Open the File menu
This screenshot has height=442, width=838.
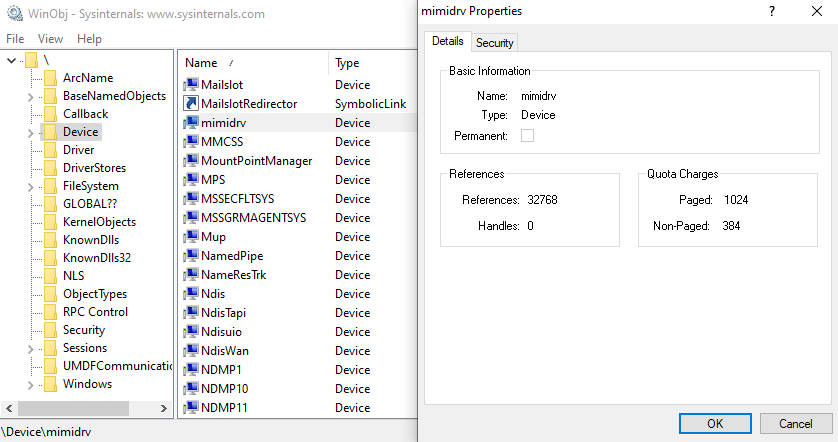[15, 39]
